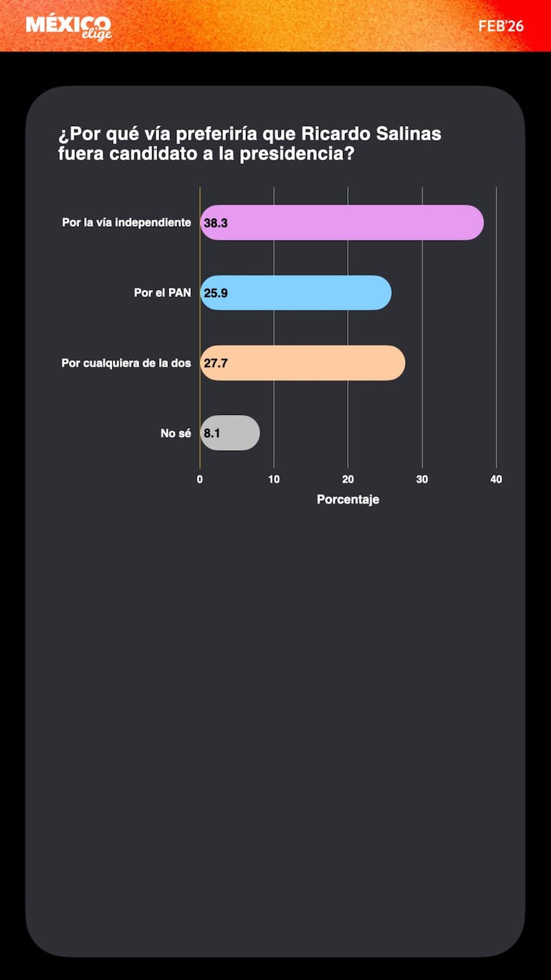Select the "No sé" category label
The height and width of the screenshot is (980, 551).
176,433
